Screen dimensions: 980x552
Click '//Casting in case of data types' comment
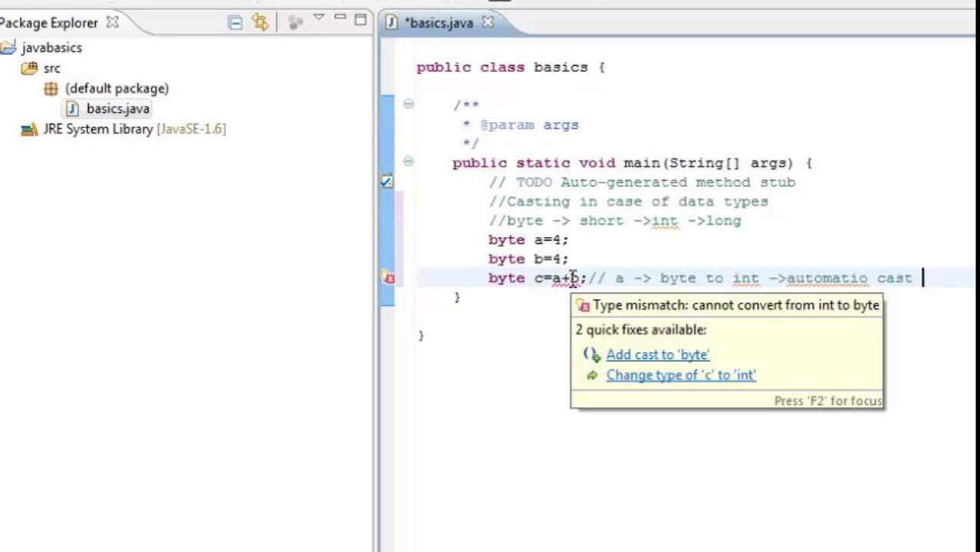point(628,202)
